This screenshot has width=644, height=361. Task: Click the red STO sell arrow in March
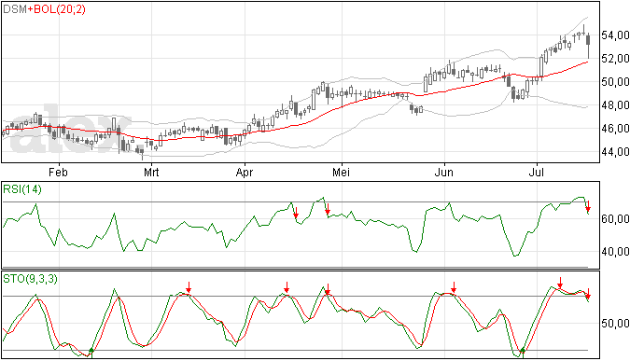click(x=189, y=287)
